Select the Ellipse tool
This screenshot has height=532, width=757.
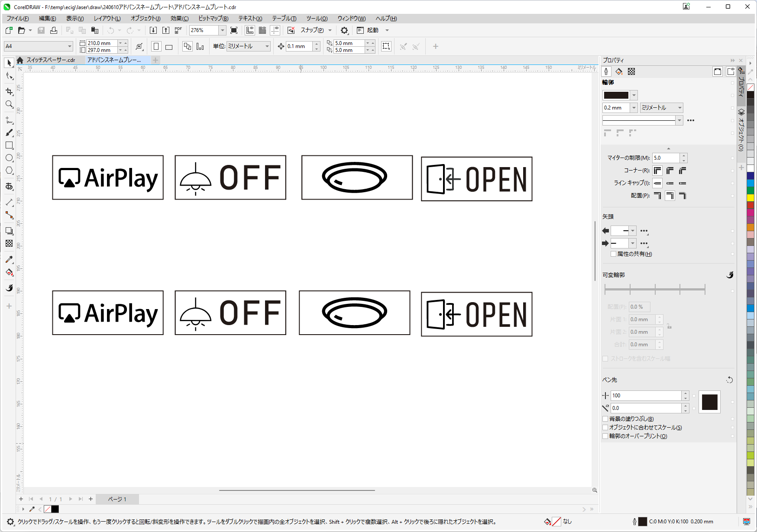(x=9, y=158)
